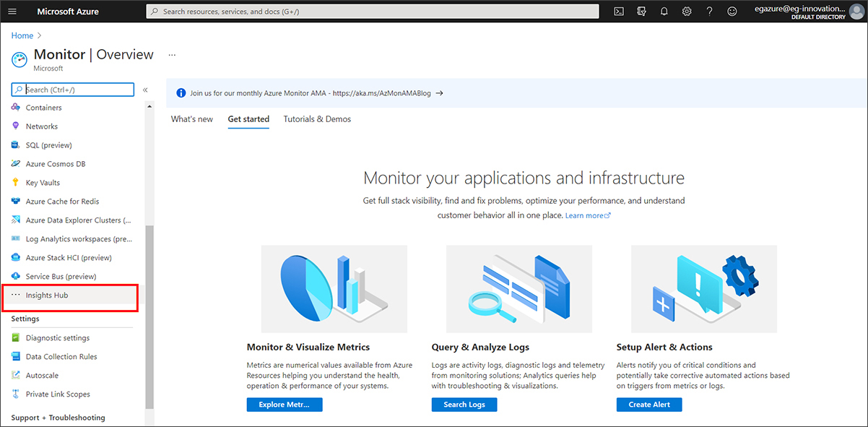Screen dimensions: 868x427
Task: Launch Cloud Shell from the top bar
Action: (619, 12)
